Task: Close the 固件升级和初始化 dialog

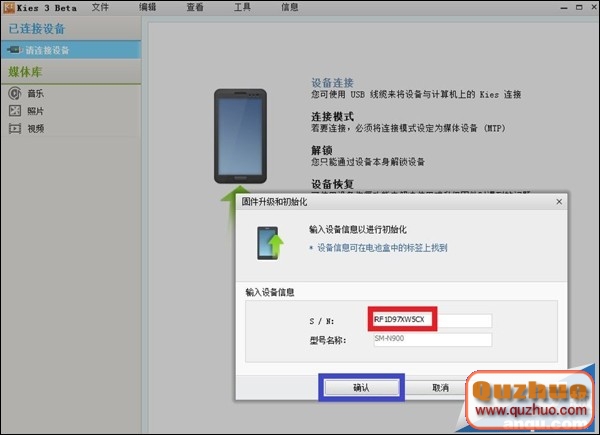Action: tap(559, 202)
